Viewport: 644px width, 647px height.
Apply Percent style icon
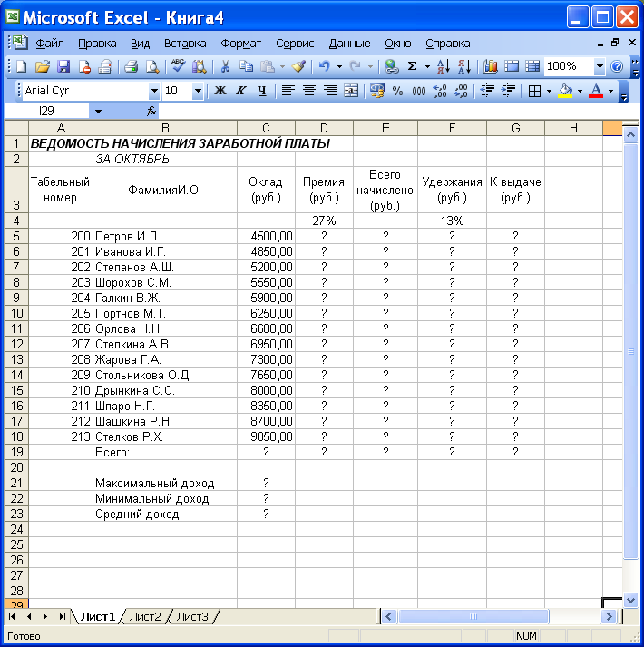coord(397,91)
